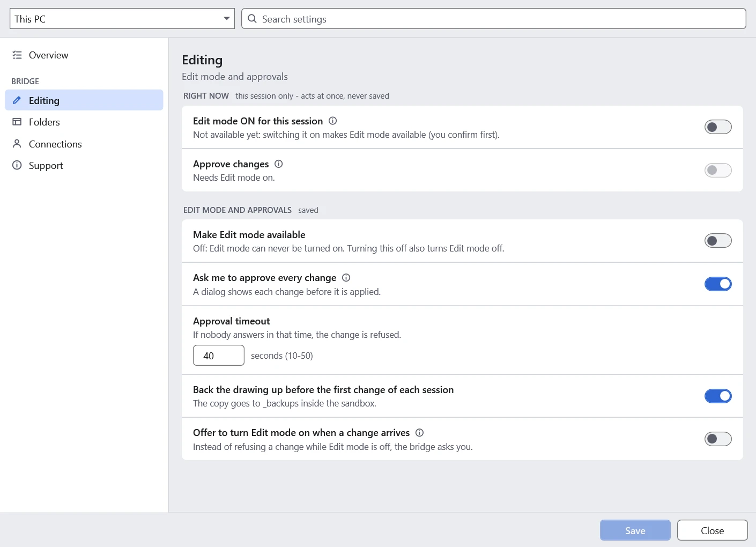Click 'The copy goes to _backups' description

click(285, 403)
